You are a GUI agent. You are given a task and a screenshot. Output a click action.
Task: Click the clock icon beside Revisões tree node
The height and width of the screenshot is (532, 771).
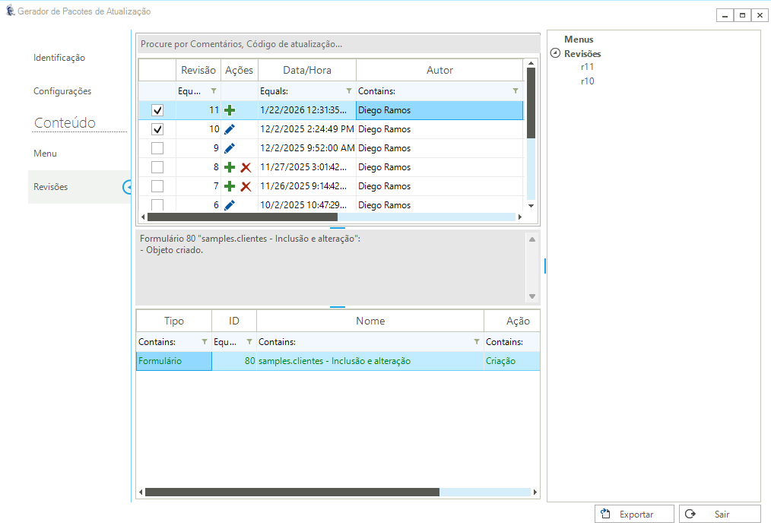(x=555, y=54)
